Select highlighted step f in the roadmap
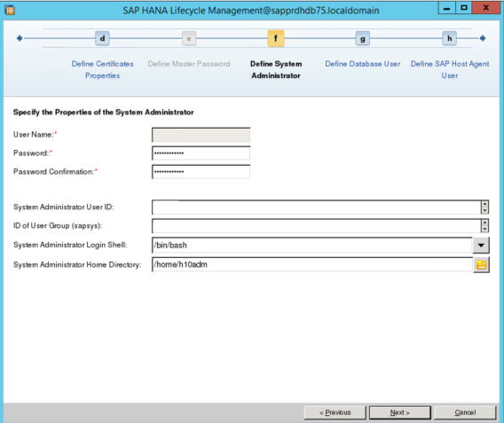The height and width of the screenshot is (423, 504). pyautogui.click(x=276, y=38)
